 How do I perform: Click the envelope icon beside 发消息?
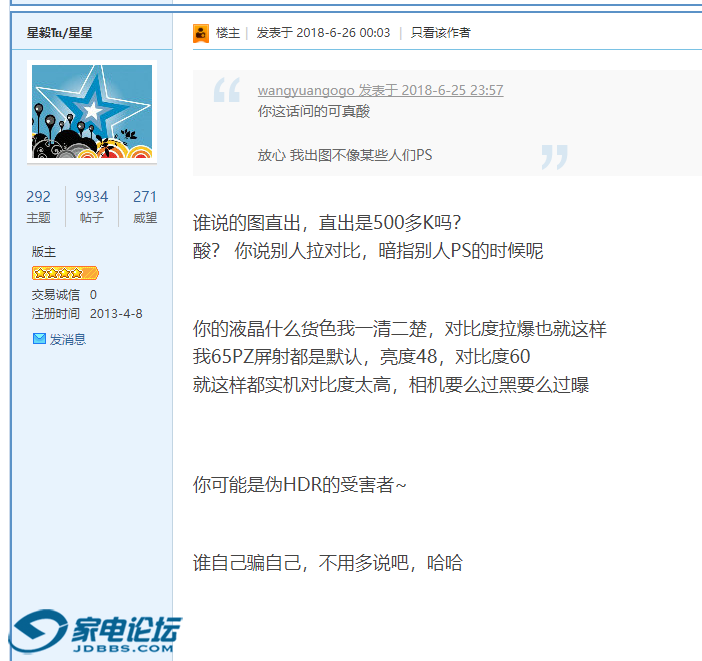tap(39, 339)
